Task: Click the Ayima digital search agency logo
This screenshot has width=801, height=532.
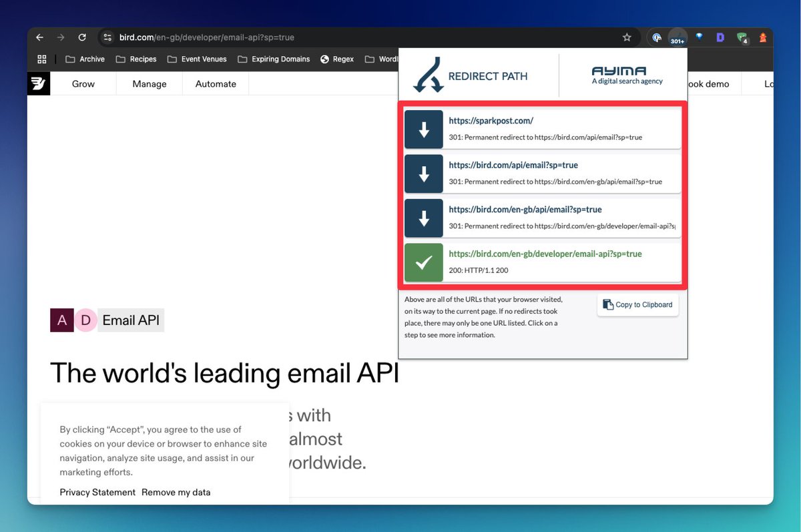Action: click(x=627, y=75)
